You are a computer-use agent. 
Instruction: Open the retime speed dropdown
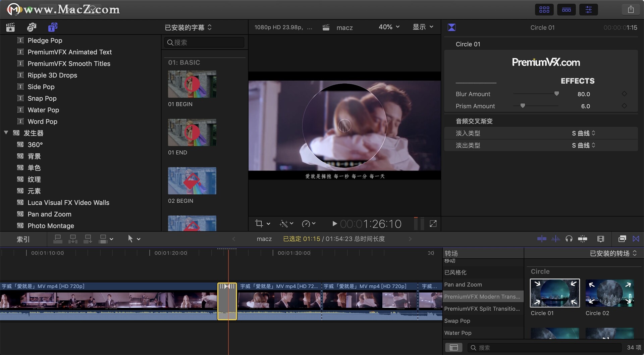(x=309, y=223)
